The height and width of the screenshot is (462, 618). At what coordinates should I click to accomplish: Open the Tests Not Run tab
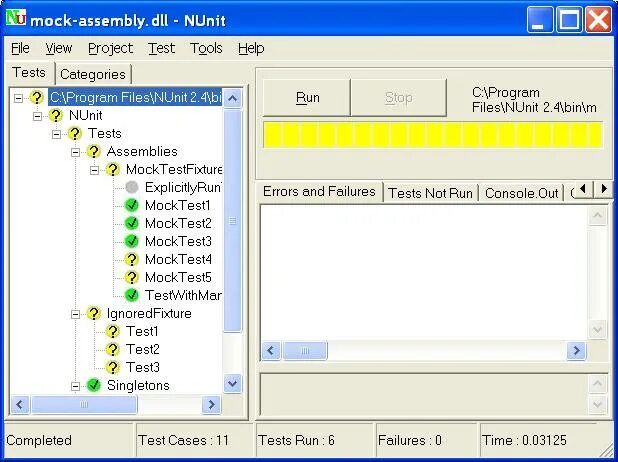click(430, 193)
